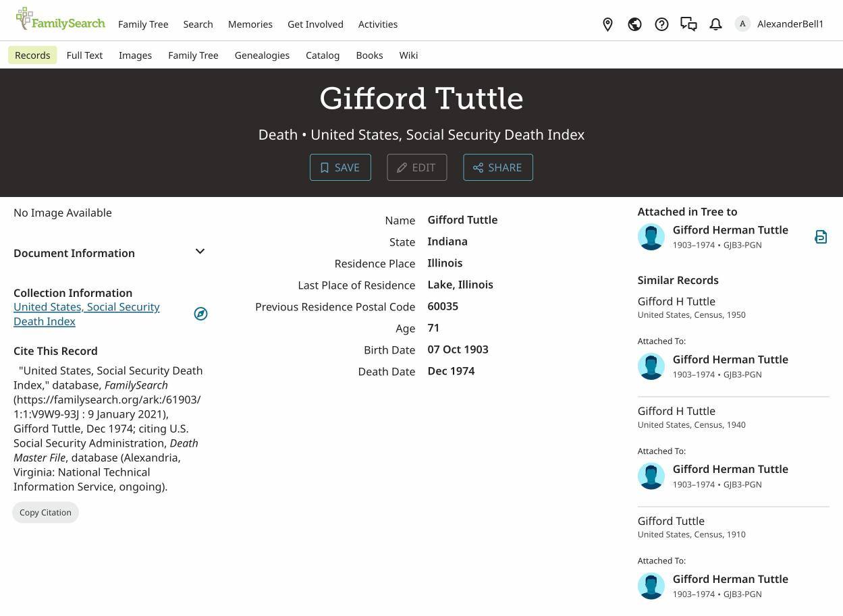Click the State value Indiana
Image resolution: width=843 pixels, height=616 pixels.
447,242
